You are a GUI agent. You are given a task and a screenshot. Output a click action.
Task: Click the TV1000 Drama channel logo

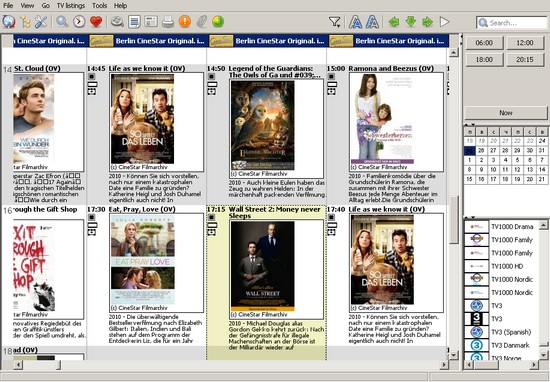point(476,227)
